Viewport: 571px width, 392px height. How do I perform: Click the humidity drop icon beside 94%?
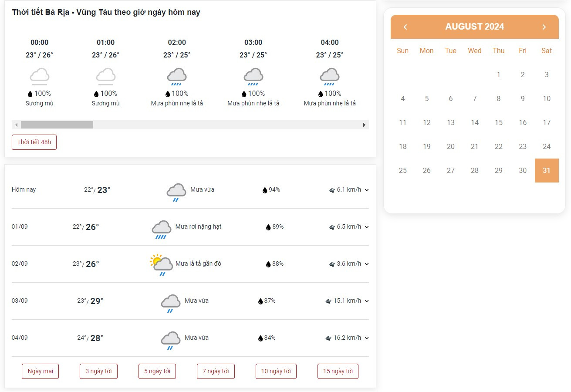click(x=264, y=190)
